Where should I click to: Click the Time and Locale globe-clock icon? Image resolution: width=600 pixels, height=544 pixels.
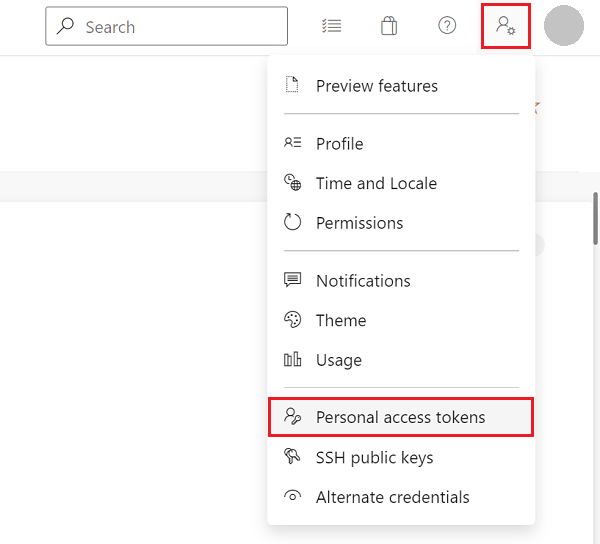coord(292,182)
